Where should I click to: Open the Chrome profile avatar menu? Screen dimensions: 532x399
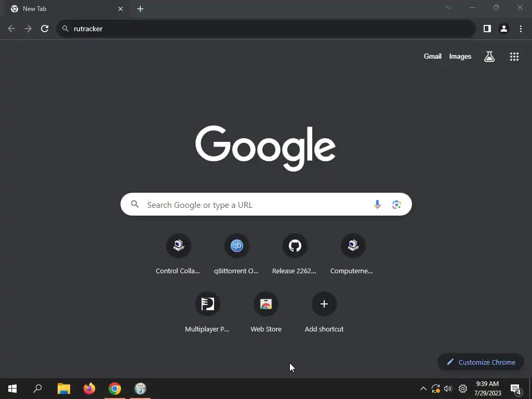pyautogui.click(x=504, y=29)
